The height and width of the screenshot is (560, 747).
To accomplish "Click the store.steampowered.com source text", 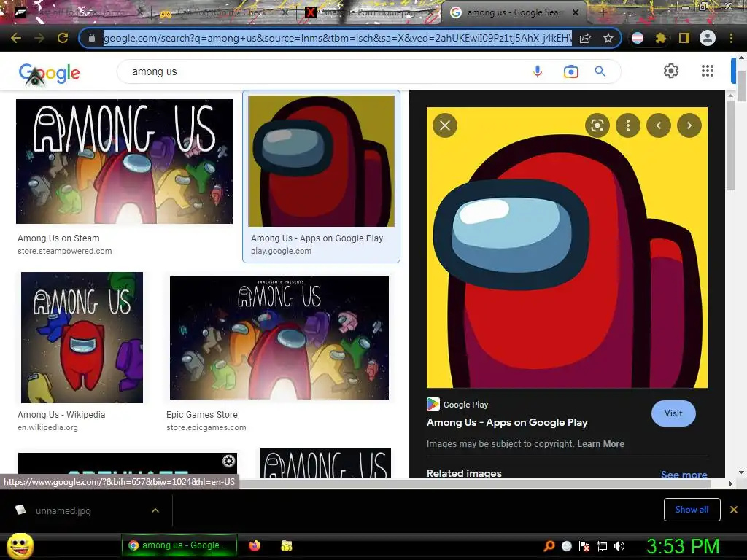I will (65, 251).
